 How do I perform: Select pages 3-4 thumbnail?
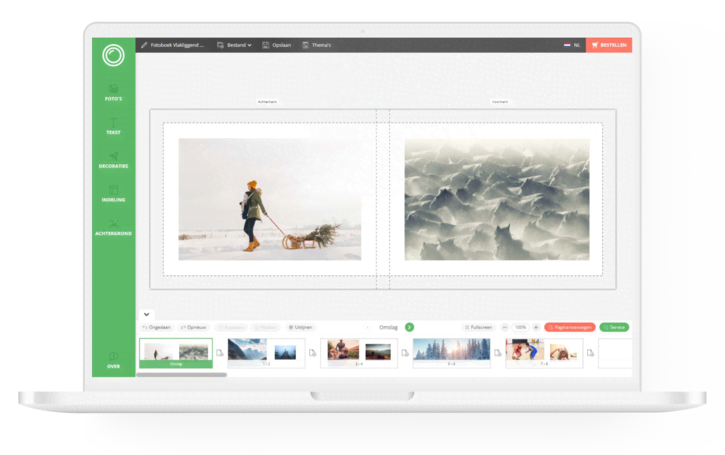point(359,353)
